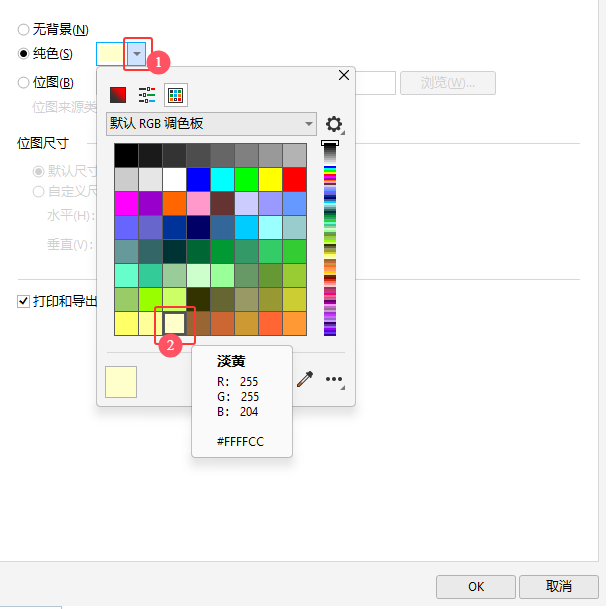Click the solid color preview box beside 纯色
609x609 pixels.
pyautogui.click(x=111, y=54)
